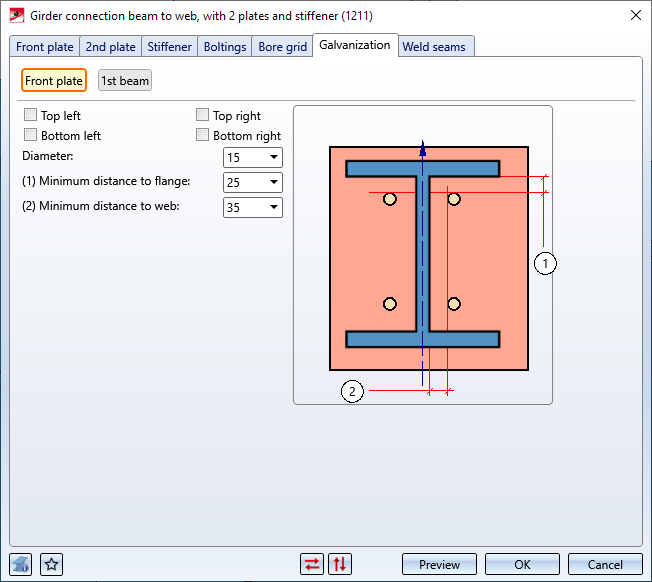Open the Boltings tab
Screen dimensions: 652x582
[225, 47]
